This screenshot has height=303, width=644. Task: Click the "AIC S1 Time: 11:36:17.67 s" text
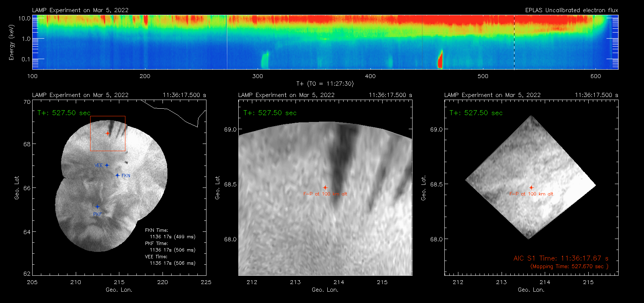click(561, 258)
